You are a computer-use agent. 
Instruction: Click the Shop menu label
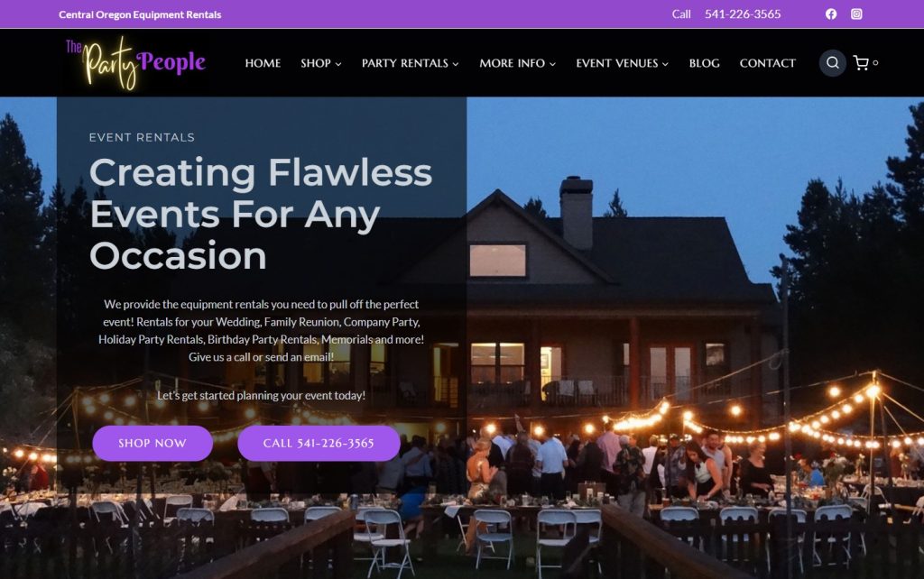[x=316, y=63]
